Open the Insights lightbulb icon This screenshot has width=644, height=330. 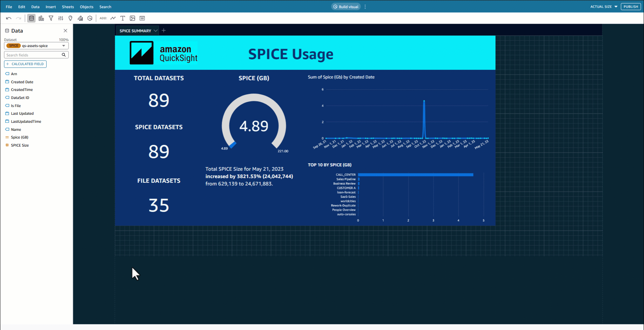point(70,18)
